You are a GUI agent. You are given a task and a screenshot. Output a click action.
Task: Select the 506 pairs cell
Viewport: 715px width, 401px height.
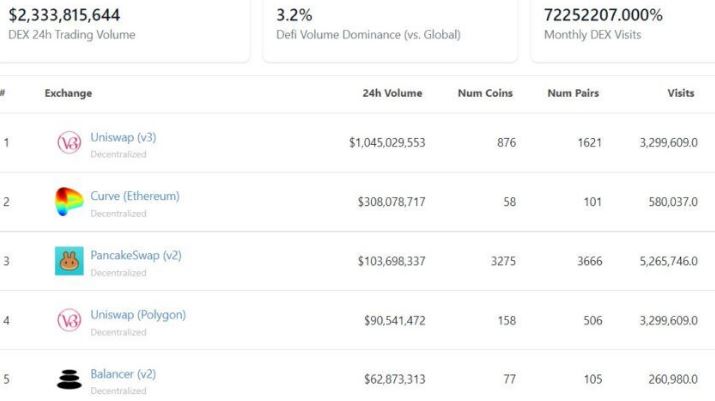593,320
